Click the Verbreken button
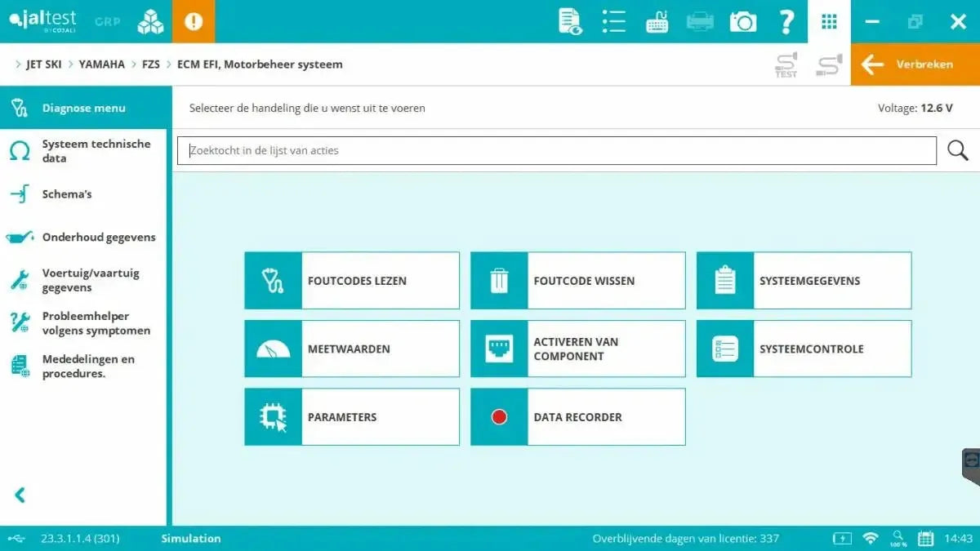 pyautogui.click(x=916, y=64)
